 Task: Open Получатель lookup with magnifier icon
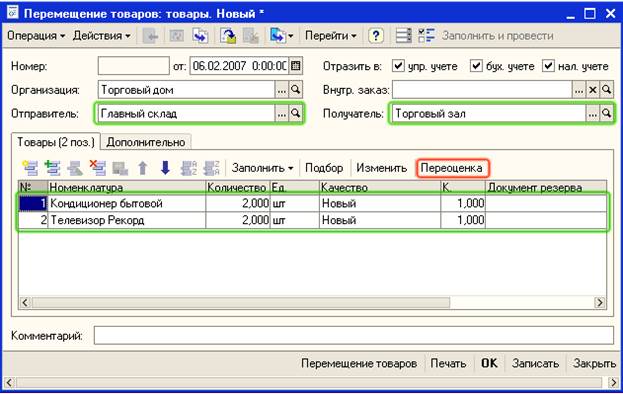pyautogui.click(x=606, y=114)
